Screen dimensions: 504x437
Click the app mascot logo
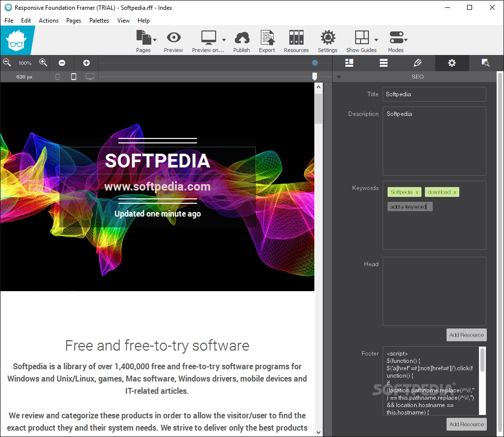(x=16, y=40)
